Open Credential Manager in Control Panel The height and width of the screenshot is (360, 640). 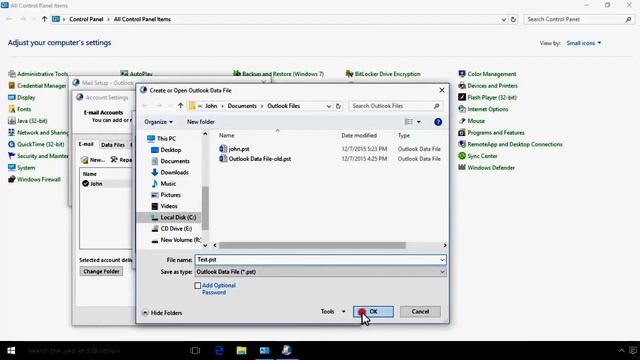pyautogui.click(x=37, y=86)
